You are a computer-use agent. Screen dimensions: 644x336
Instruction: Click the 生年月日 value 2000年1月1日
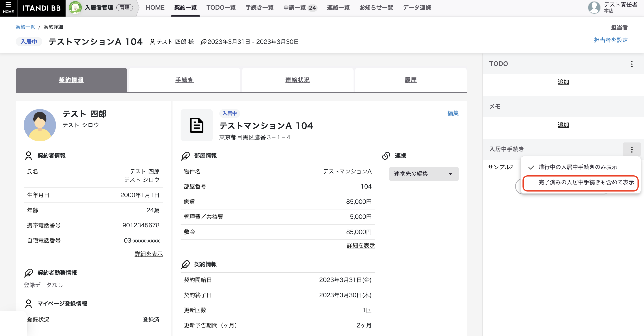click(140, 195)
